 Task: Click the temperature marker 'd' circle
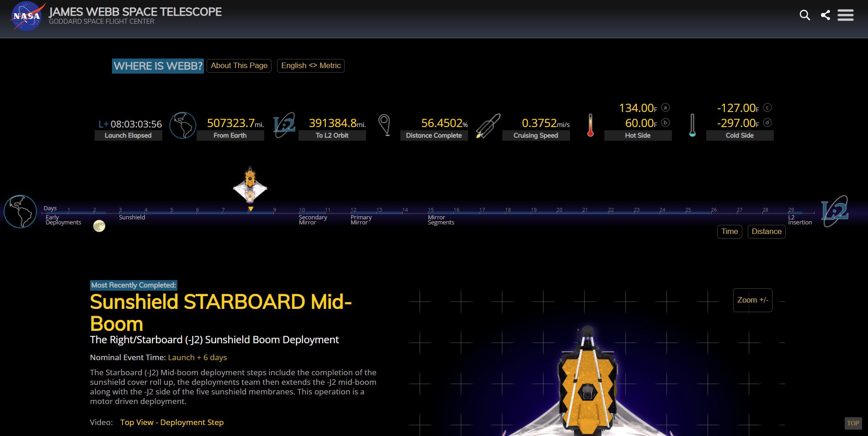(x=767, y=122)
